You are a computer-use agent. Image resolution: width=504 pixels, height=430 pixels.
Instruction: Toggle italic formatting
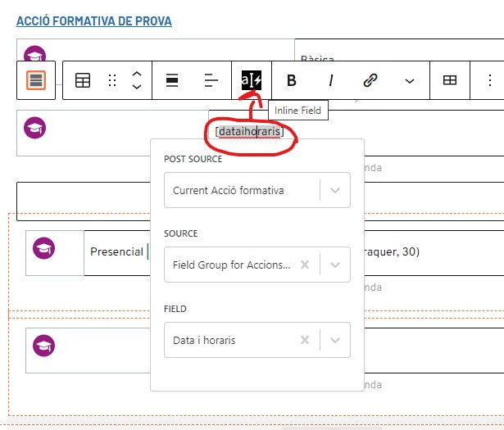click(x=331, y=80)
